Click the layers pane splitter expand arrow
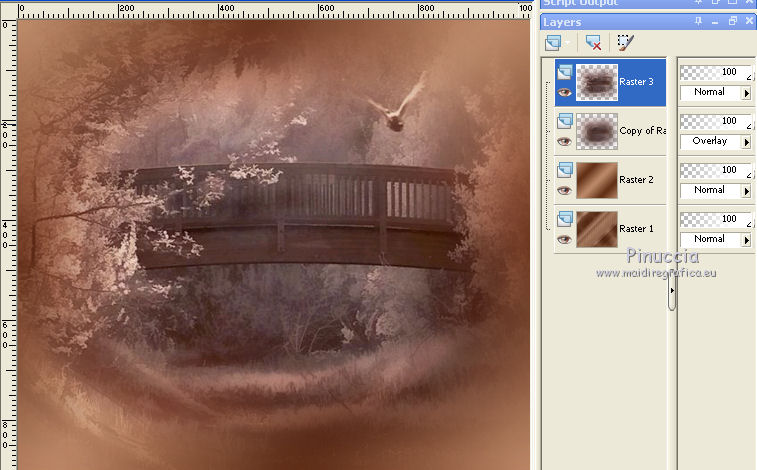 (672, 290)
